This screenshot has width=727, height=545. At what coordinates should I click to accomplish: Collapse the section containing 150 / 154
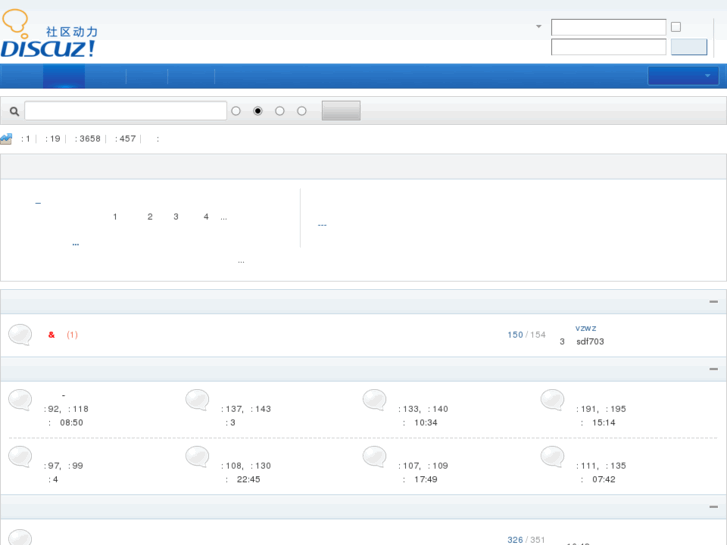(x=714, y=301)
